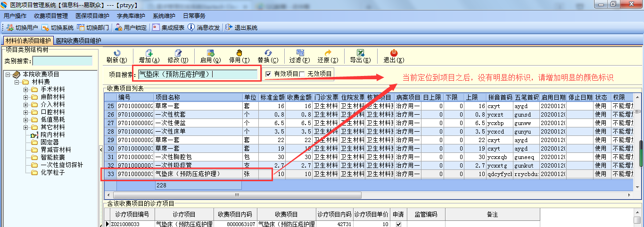Viewport: 644px width, 227px height.
Task: Toggle 有效项目 checkbox
Action: pyautogui.click(x=268, y=74)
